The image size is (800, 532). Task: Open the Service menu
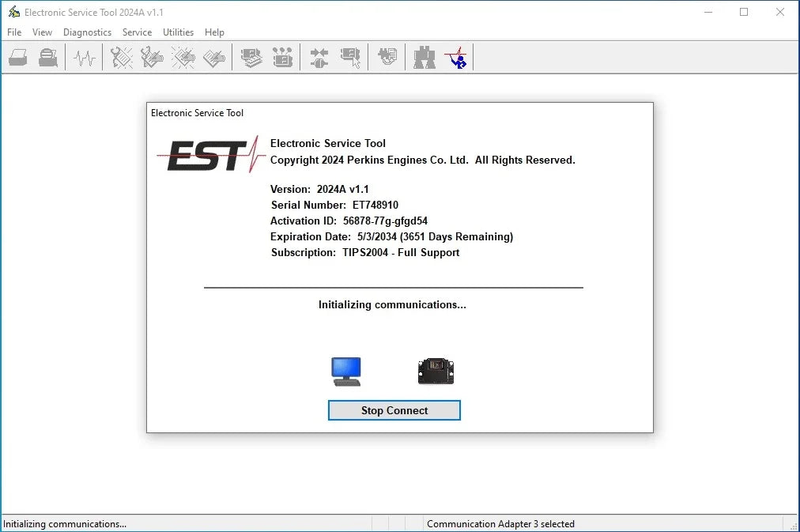point(137,32)
